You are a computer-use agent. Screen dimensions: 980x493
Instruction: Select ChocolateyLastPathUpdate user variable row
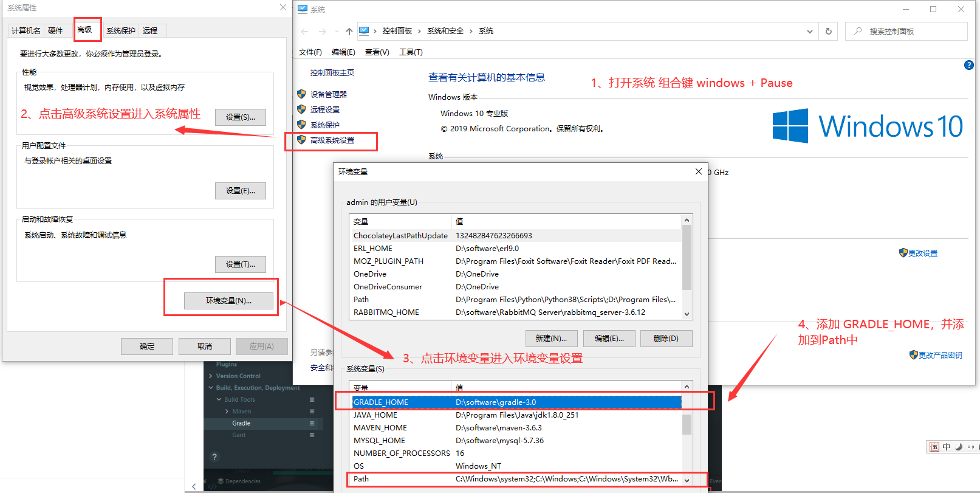point(516,236)
